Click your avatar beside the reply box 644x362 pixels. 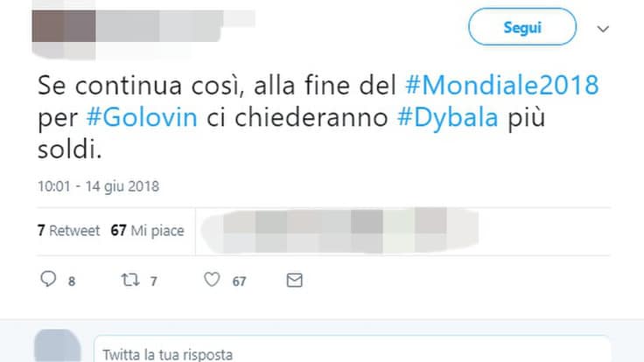point(58,345)
